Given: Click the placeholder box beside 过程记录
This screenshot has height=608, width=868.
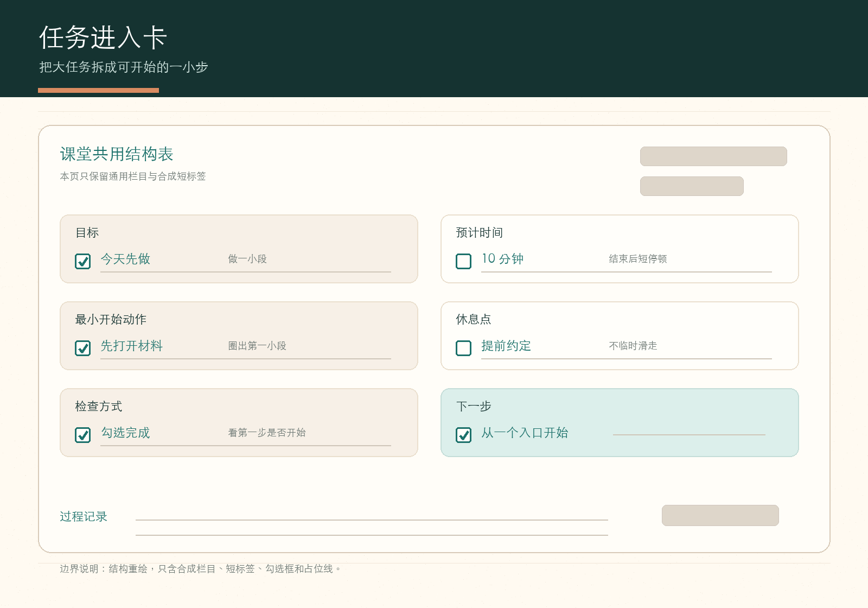Looking at the screenshot, I should pyautogui.click(x=720, y=515).
